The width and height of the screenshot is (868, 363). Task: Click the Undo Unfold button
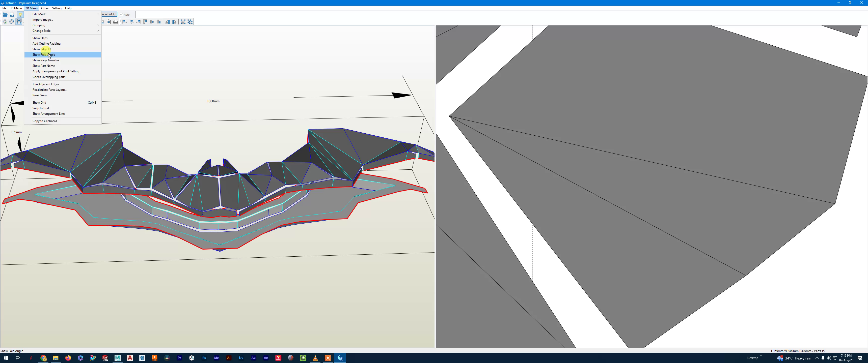(x=109, y=14)
